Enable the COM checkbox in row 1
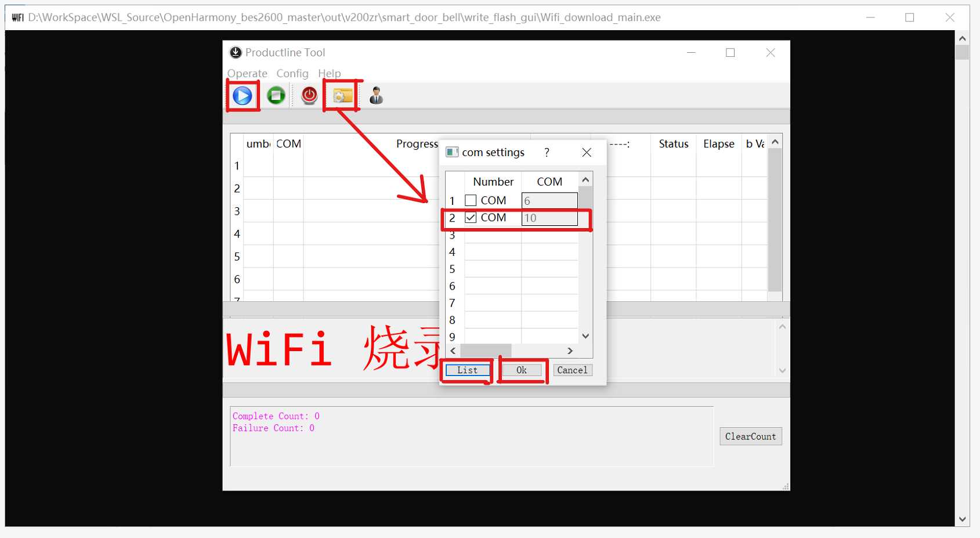 471,201
